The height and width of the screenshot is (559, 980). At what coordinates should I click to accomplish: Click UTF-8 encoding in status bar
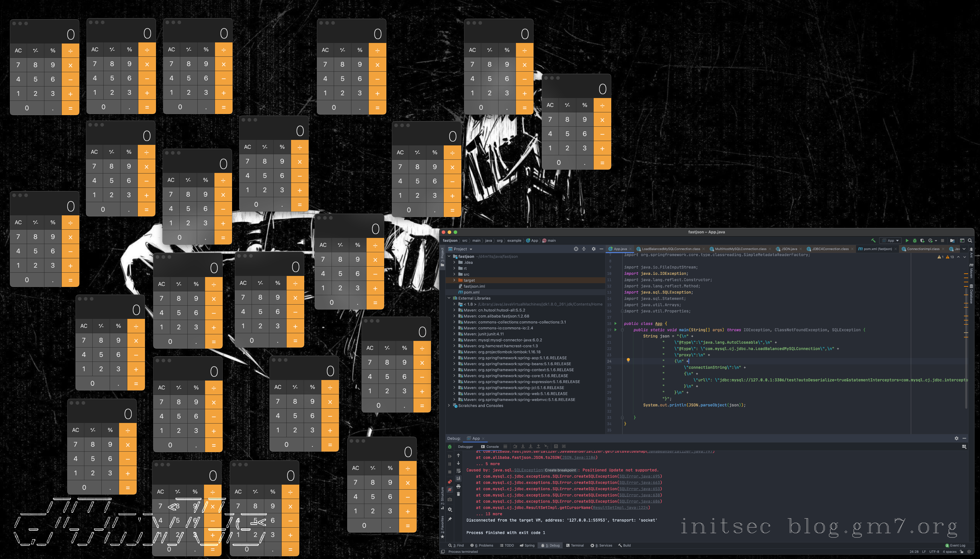click(934, 552)
